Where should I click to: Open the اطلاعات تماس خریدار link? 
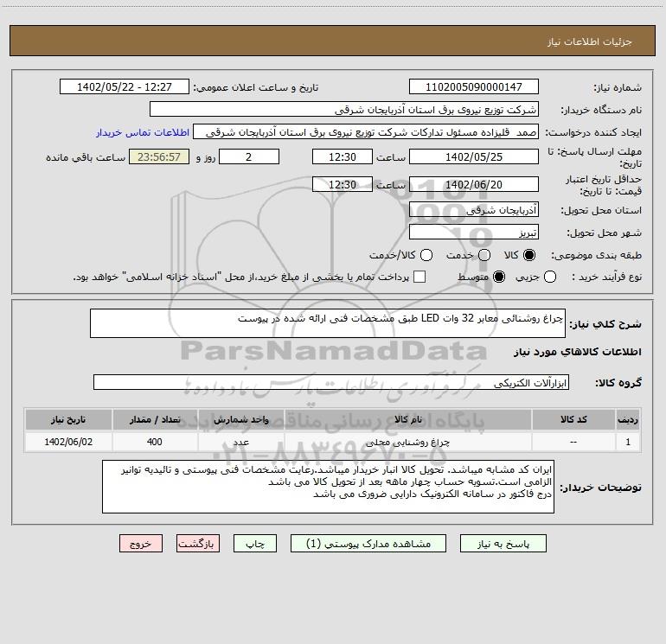[x=143, y=132]
